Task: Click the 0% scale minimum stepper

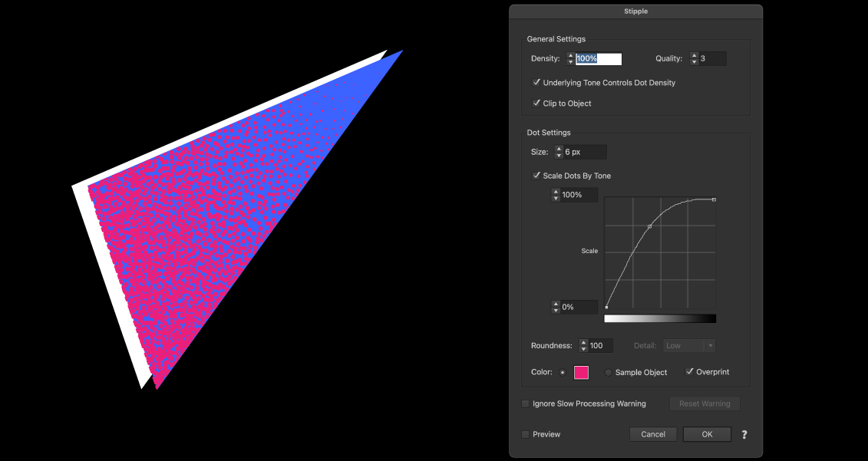Action: click(556, 307)
